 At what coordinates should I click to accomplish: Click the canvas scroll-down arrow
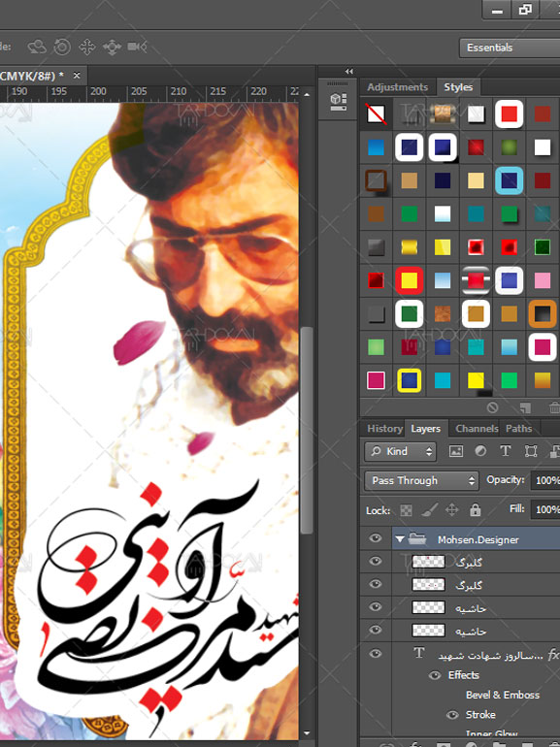307,733
